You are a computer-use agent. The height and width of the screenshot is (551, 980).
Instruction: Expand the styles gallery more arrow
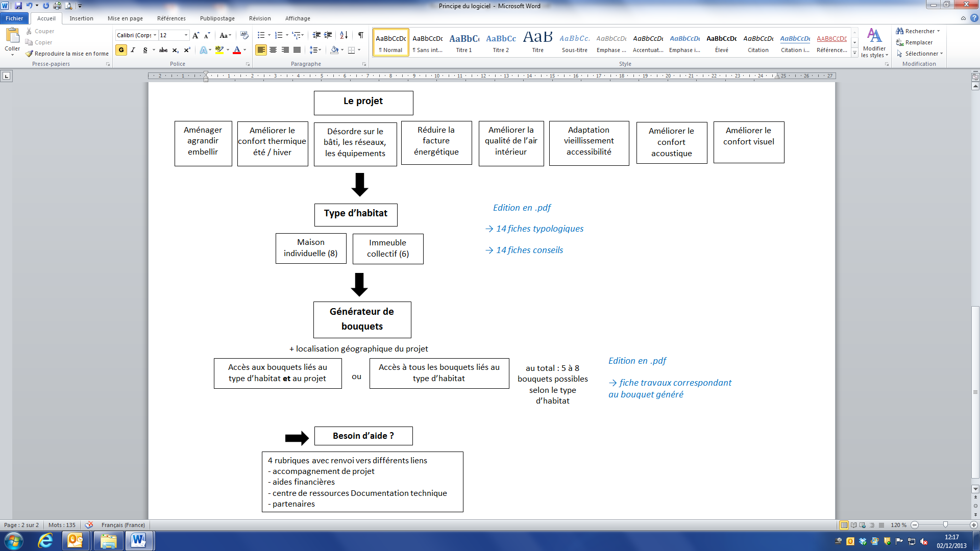tap(855, 53)
